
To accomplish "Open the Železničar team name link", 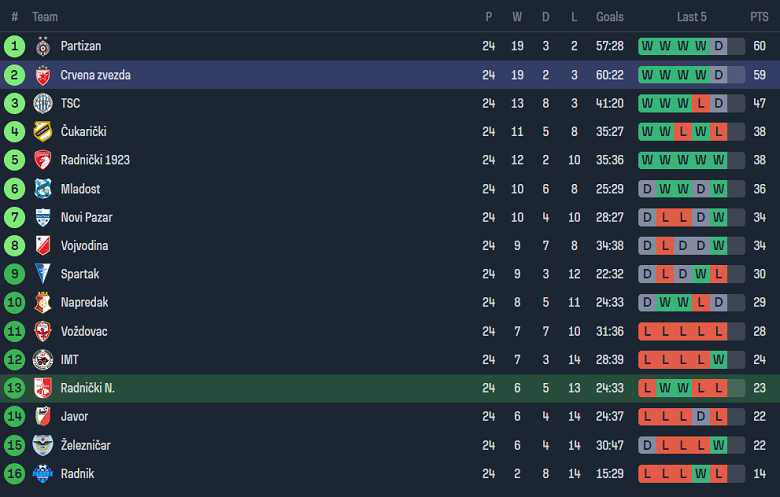I will (86, 445).
